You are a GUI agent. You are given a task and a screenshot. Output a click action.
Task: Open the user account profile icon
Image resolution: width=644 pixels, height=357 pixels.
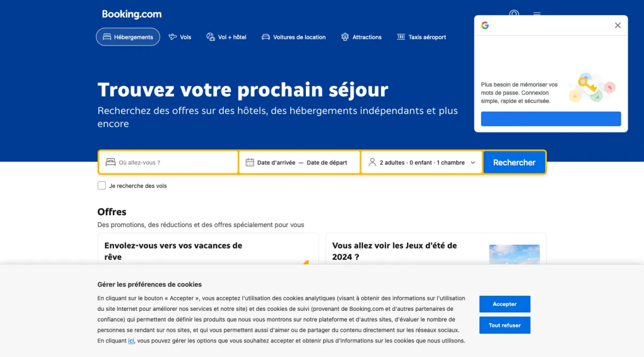514,14
